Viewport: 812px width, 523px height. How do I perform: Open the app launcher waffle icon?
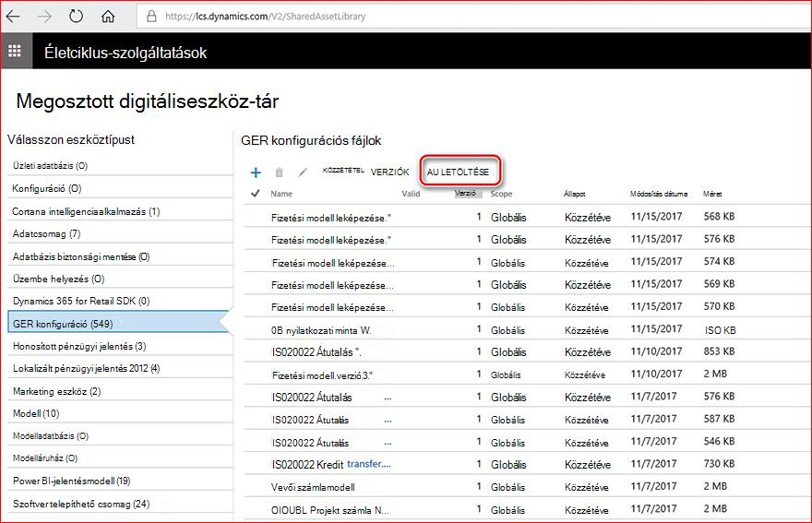click(15, 51)
